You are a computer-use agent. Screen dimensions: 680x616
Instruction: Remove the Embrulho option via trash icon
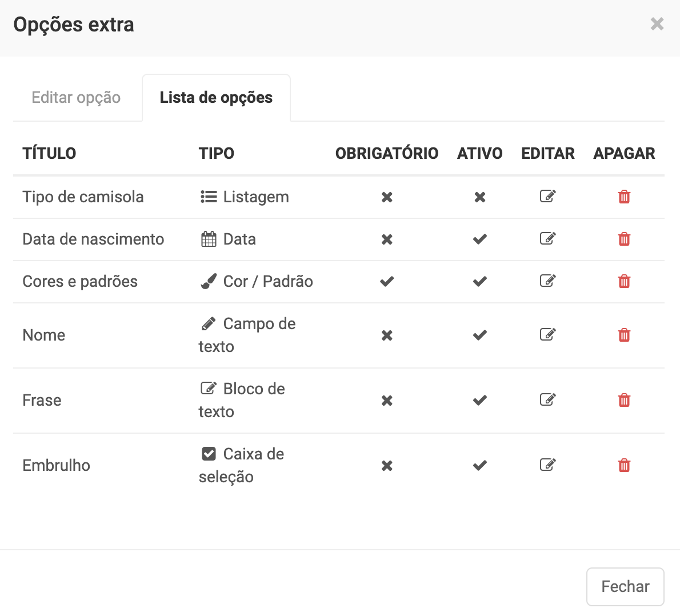coord(624,465)
